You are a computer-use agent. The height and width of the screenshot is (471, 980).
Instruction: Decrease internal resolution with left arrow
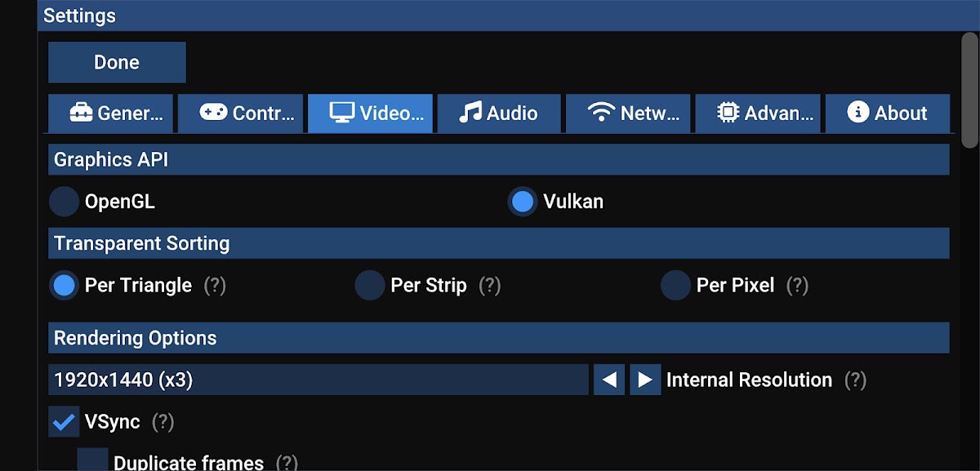(x=608, y=380)
